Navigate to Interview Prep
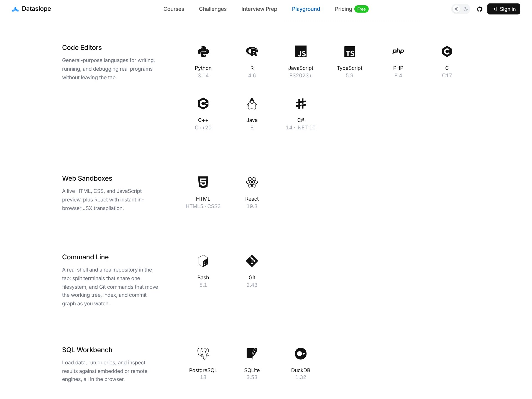The width and height of the screenshot is (532, 399). pyautogui.click(x=259, y=9)
